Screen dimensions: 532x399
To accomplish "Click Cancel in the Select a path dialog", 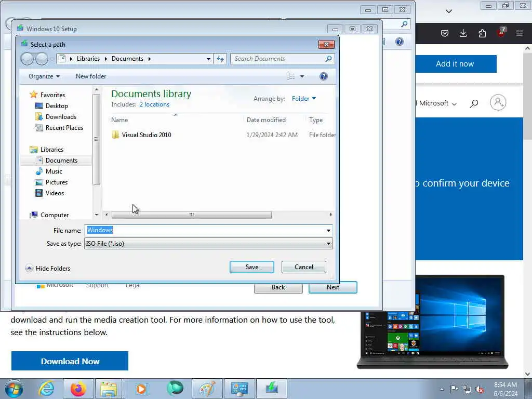I will [x=303, y=267].
